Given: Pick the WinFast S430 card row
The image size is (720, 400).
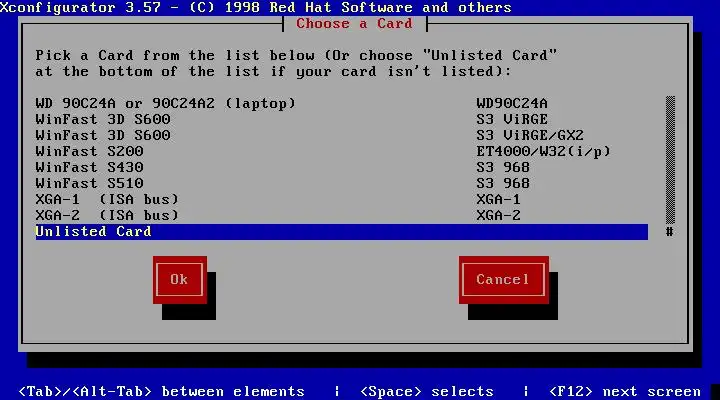Looking at the screenshot, I should (342, 168).
